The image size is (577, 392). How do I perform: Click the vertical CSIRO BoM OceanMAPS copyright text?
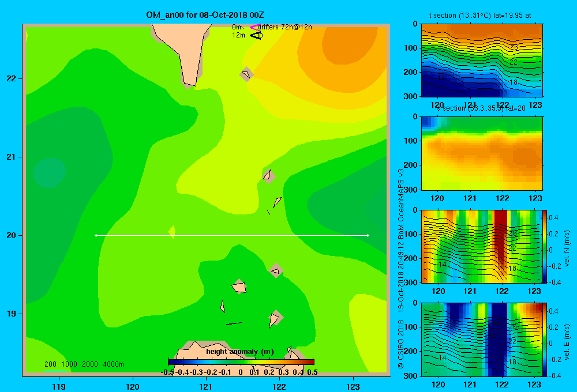401,269
